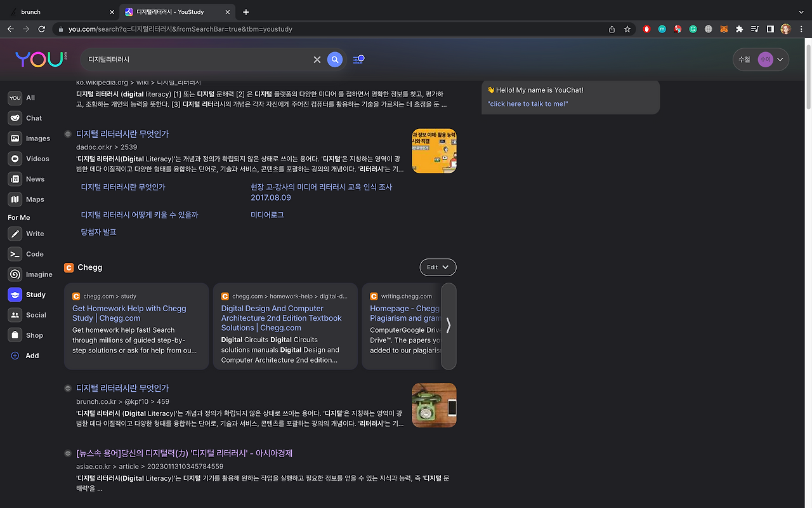The image size is (812, 508).
Task: Open the red extension beside Grammarly
Action: pos(678,29)
